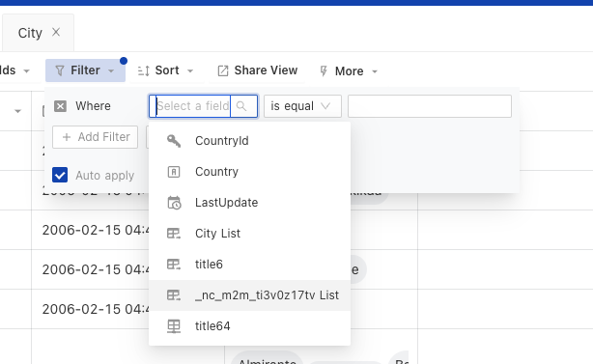Click the More lightning icon
This screenshot has width=593, height=364.
coord(324,71)
